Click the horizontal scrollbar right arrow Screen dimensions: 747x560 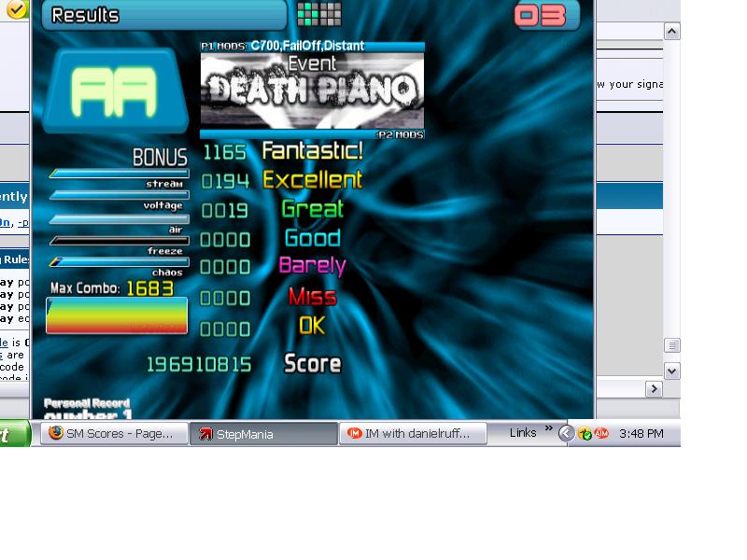tap(655, 389)
